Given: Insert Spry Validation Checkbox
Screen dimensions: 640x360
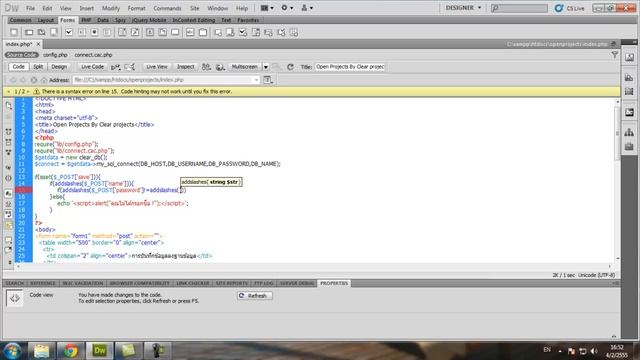Looking at the screenshot, I should [x=243, y=32].
